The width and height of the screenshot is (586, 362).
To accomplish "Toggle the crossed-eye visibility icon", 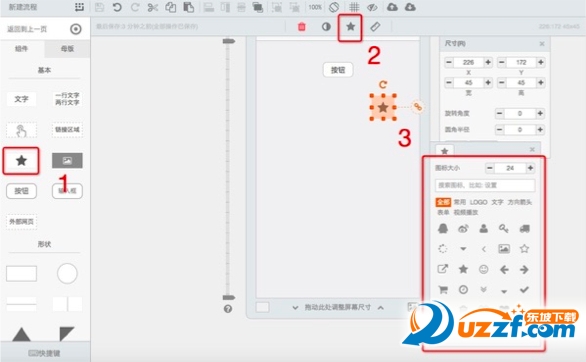I will pos(372,7).
